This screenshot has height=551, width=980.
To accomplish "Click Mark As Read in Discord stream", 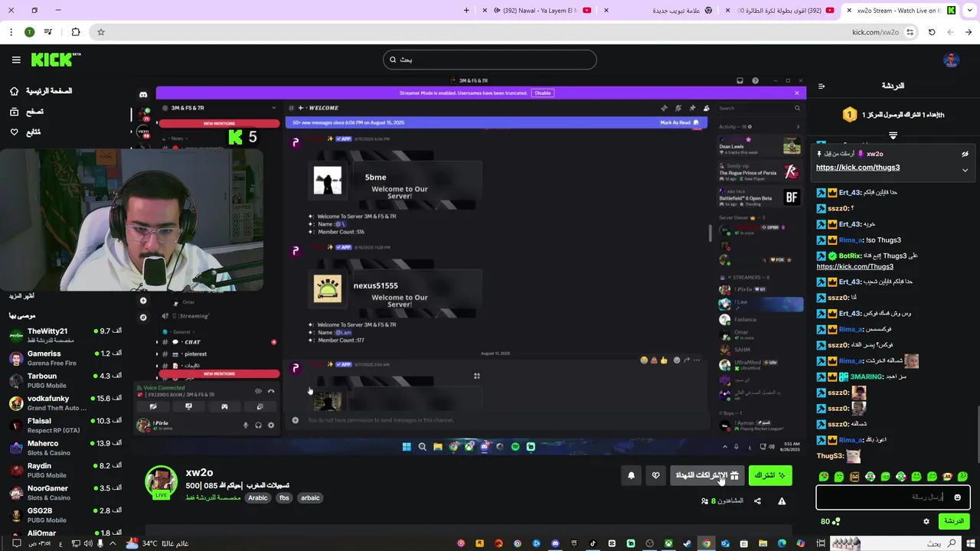I will (680, 122).
